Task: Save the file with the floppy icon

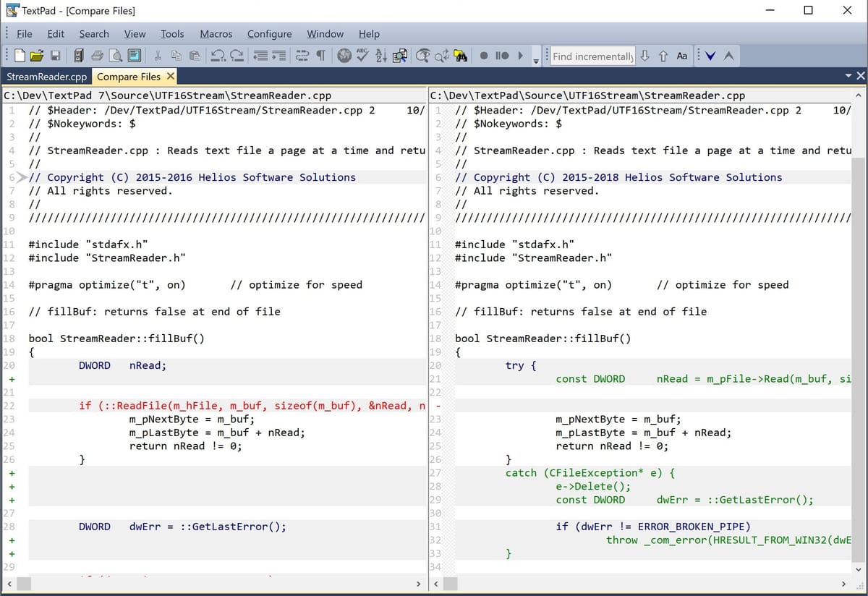Action: pos(57,56)
